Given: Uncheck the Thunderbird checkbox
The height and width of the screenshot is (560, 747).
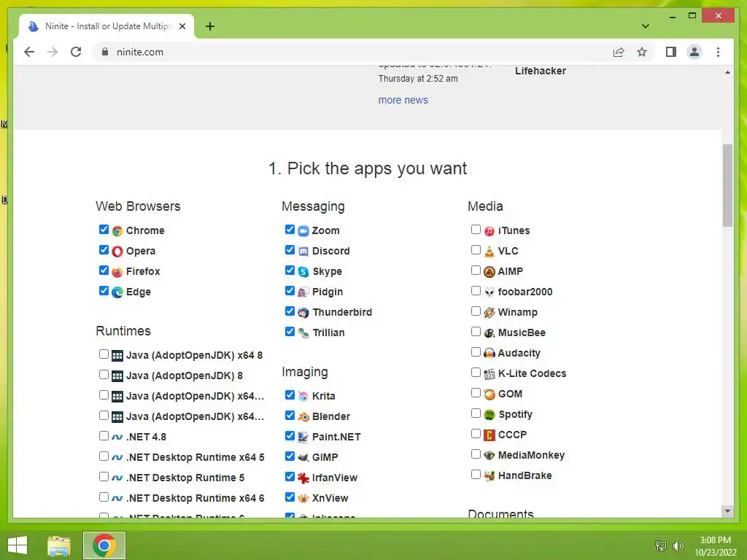Looking at the screenshot, I should click(x=290, y=311).
